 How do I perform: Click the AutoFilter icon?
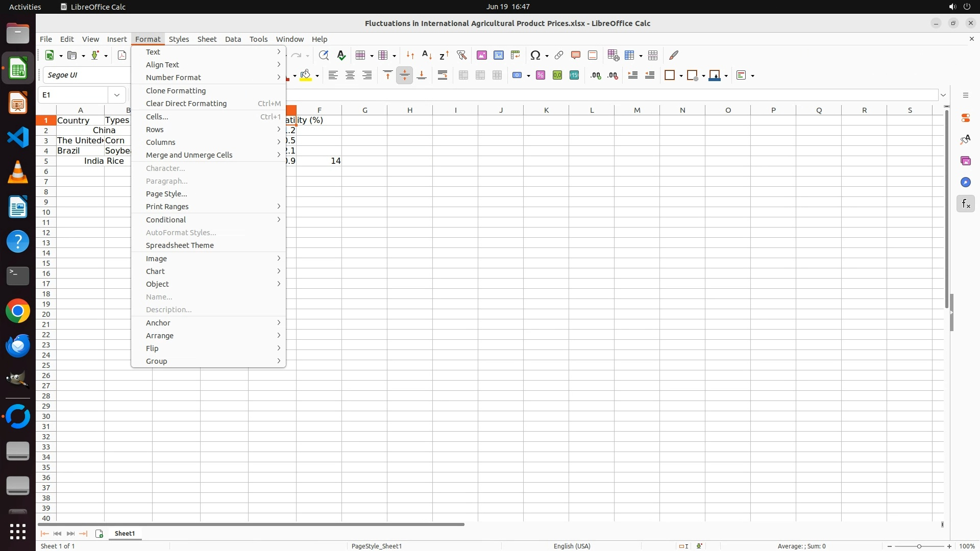click(461, 55)
